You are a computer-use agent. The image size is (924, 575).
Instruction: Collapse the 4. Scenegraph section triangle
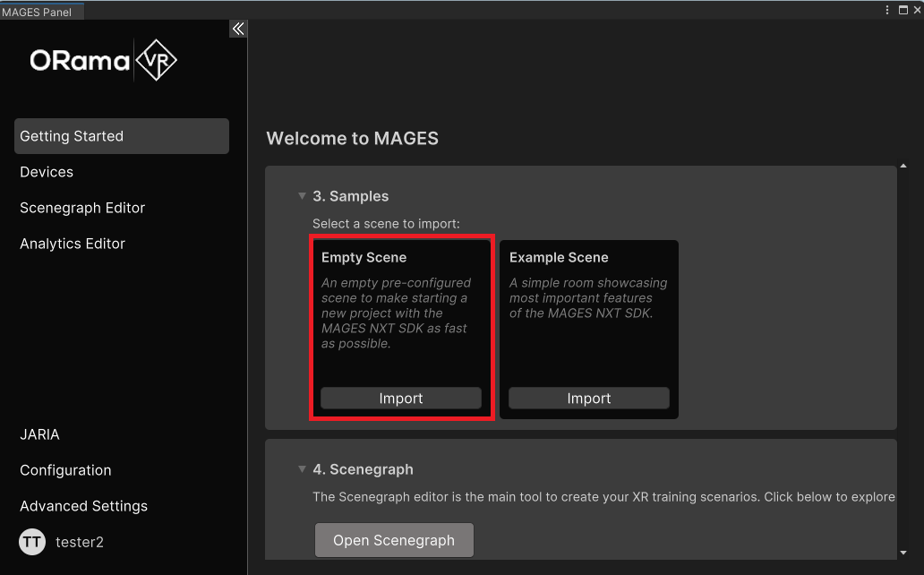click(302, 469)
